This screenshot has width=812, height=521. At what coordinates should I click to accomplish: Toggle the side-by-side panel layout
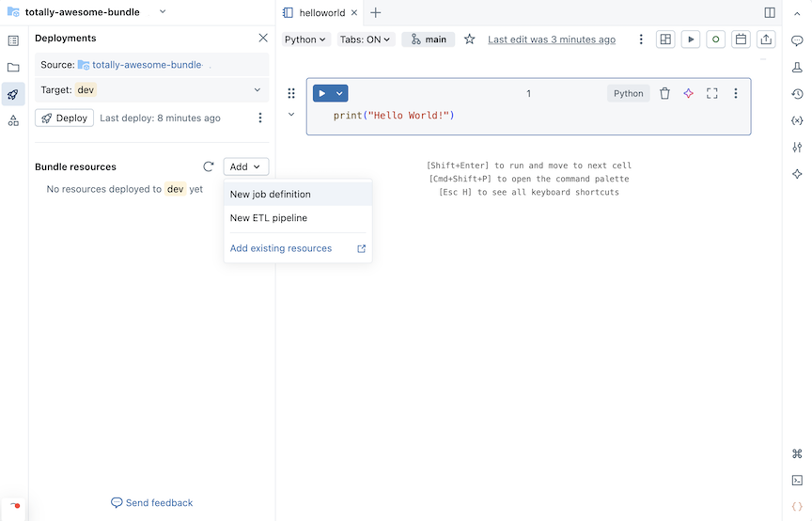click(x=770, y=13)
